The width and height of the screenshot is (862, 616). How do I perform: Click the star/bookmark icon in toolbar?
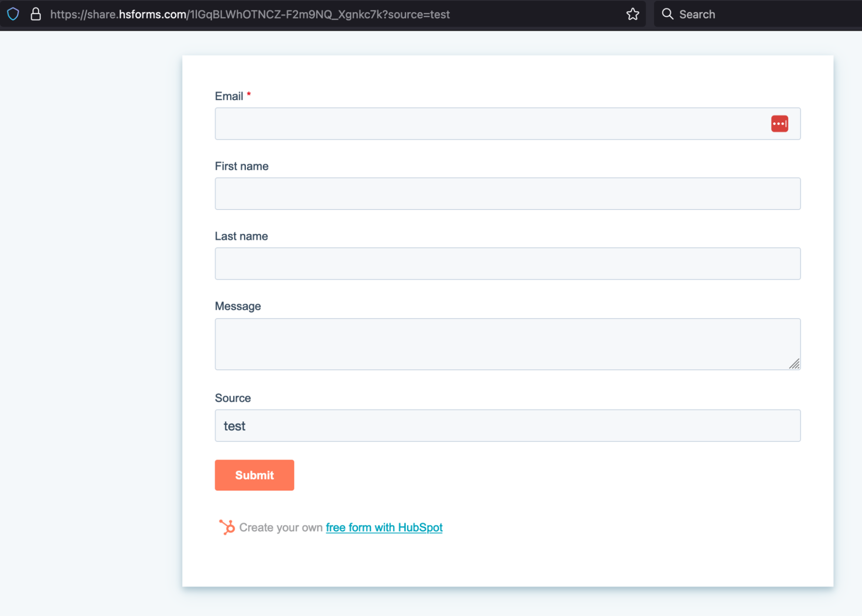633,15
